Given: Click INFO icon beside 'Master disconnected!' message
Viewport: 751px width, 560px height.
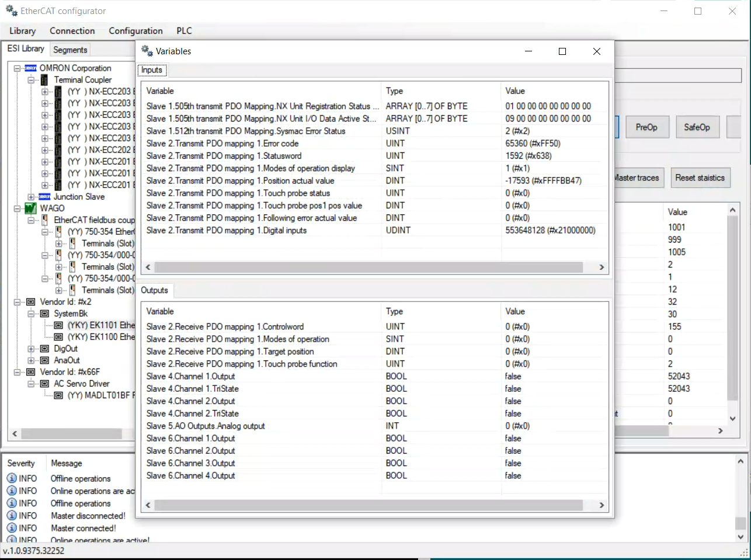Looking at the screenshot, I should (x=12, y=516).
